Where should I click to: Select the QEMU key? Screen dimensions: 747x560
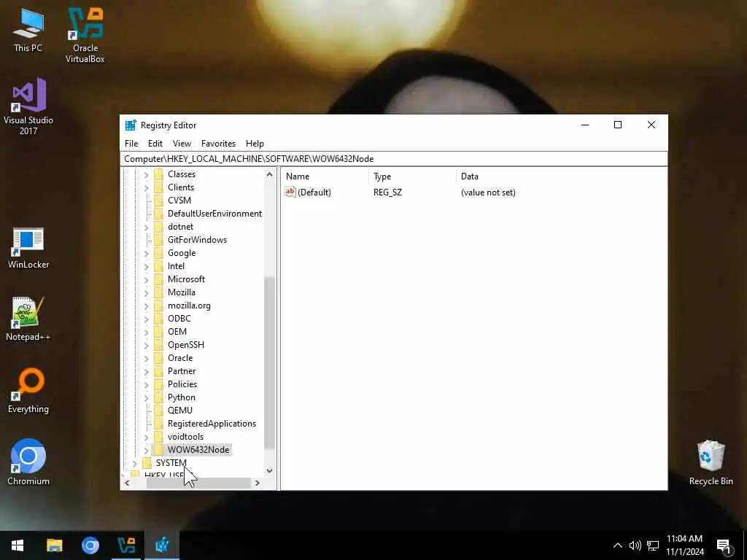(179, 411)
